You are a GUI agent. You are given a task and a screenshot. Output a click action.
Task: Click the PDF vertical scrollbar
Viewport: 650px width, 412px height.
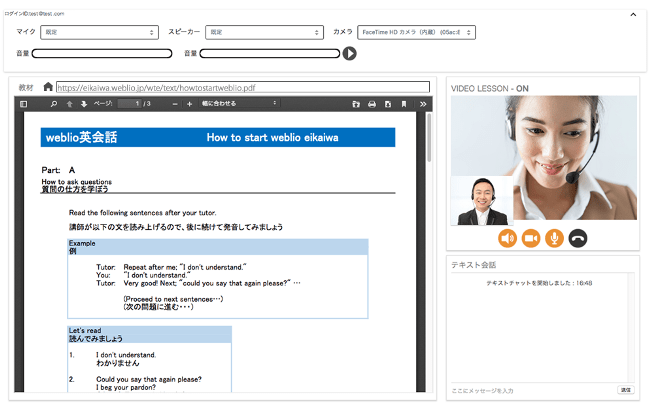coord(429,137)
